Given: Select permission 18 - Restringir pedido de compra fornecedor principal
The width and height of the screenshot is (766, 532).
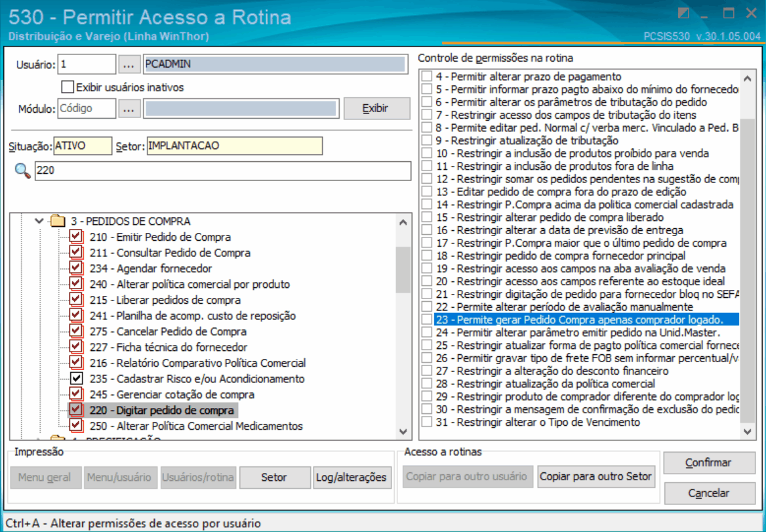Looking at the screenshot, I should pyautogui.click(x=560, y=256).
